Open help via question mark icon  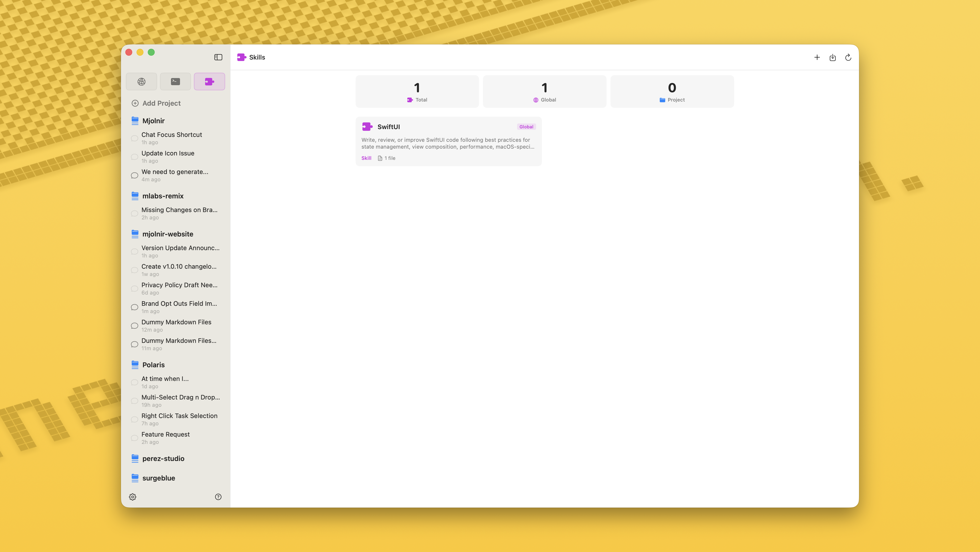click(x=218, y=496)
